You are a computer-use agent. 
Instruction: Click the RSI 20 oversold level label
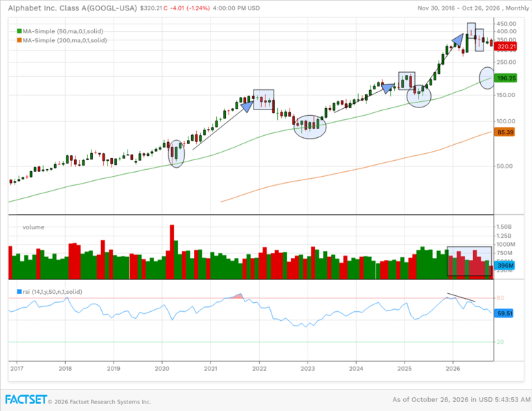pos(500,342)
